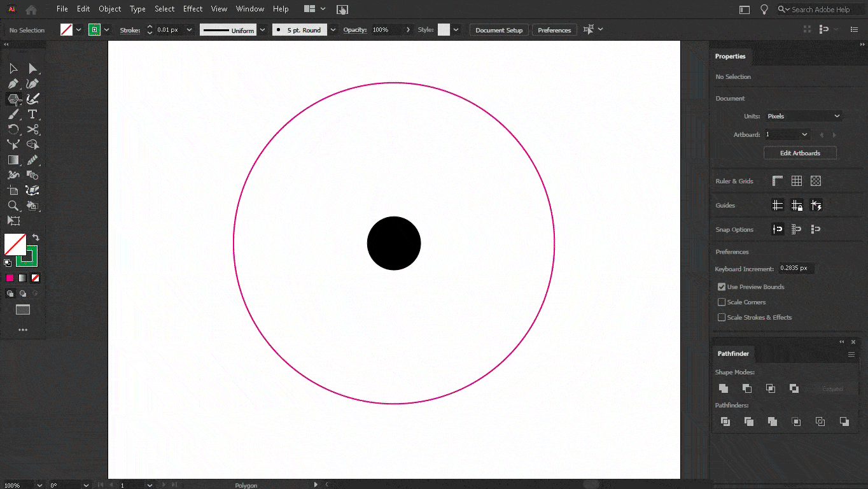
Task: Apply Unite shape mode in Pathfinder
Action: (724, 388)
